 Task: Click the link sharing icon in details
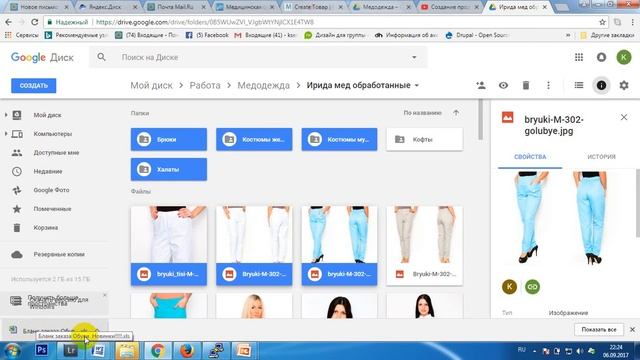coord(532,287)
